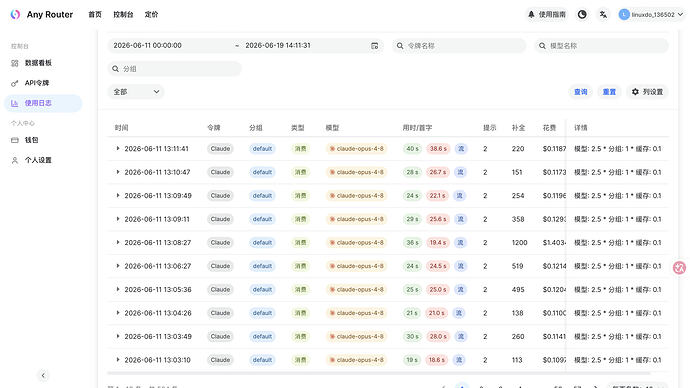Toggle the dark/light theme icon

(x=582, y=15)
